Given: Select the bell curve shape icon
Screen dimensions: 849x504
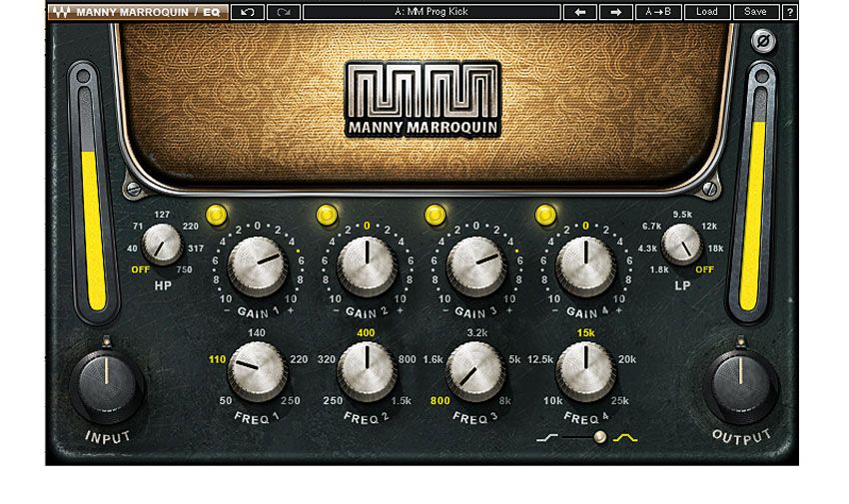Looking at the screenshot, I should point(625,437).
